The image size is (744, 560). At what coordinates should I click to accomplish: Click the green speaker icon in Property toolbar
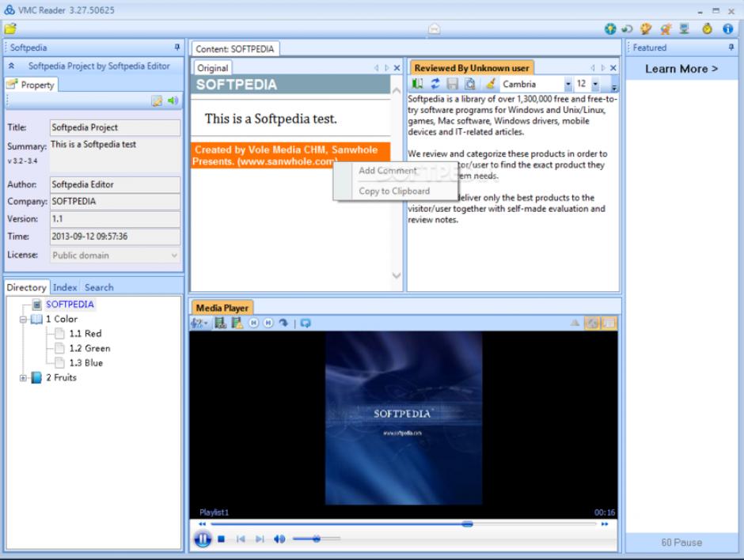coord(173,100)
